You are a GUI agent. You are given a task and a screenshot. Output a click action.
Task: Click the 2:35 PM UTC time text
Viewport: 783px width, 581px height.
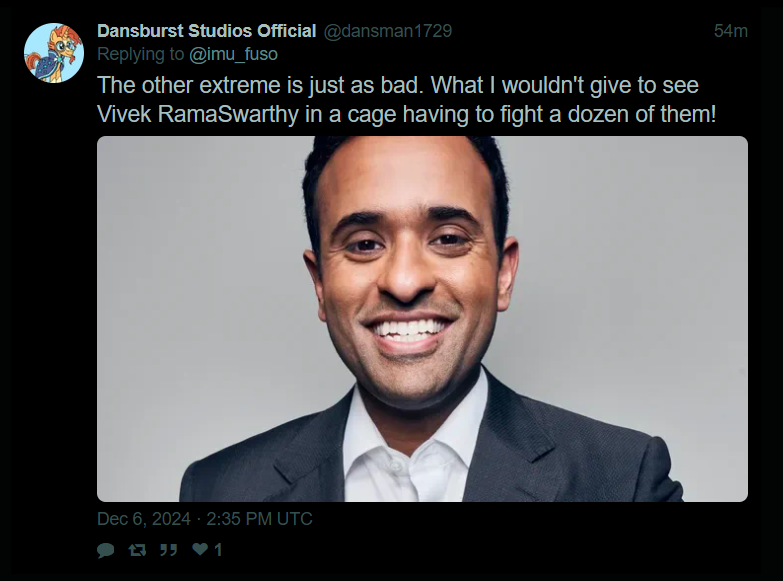pyautogui.click(x=259, y=519)
